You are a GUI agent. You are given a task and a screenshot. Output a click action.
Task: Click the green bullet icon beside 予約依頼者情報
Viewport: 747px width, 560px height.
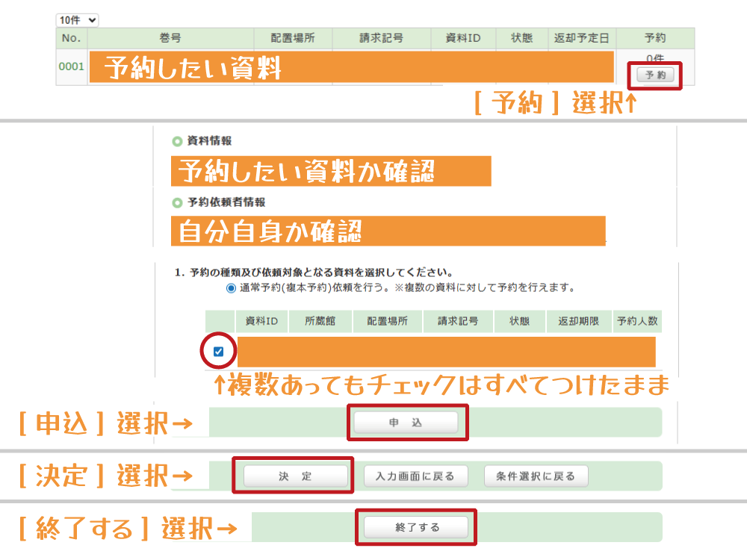[x=177, y=202]
